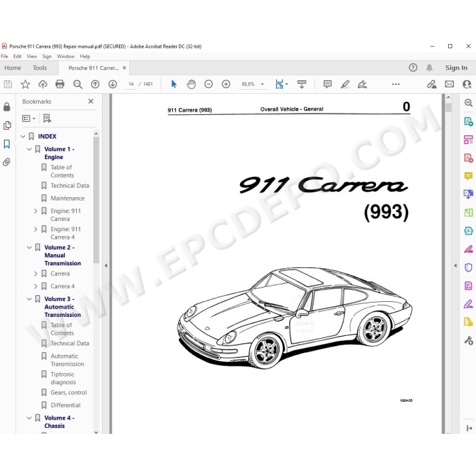Screen dimensions: 476x476
Task: Go to next page arrow
Action: pyautogui.click(x=113, y=84)
